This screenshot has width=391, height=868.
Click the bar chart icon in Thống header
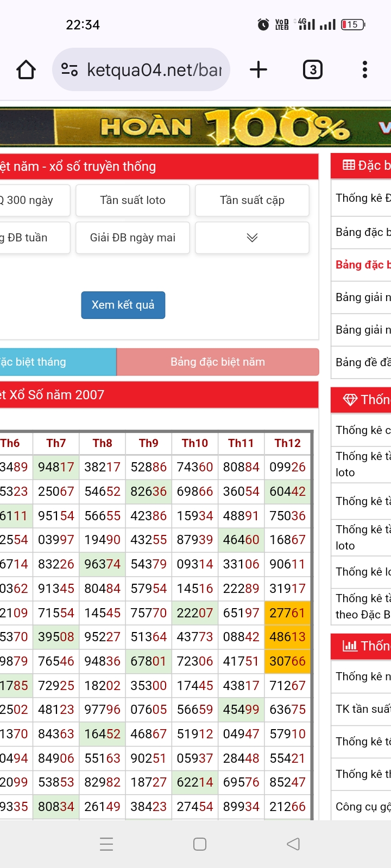pyautogui.click(x=350, y=646)
